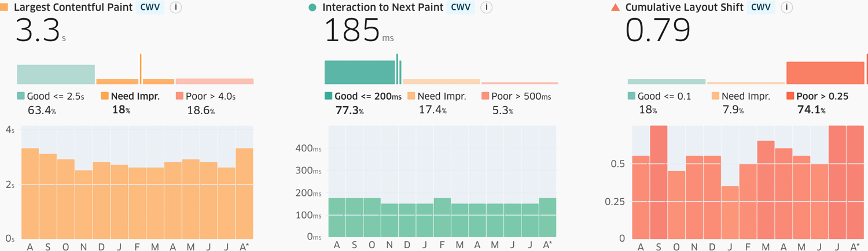868x251 pixels.
Task: Toggle the 'Poor > 0.25' legend entry
Action: tap(822, 96)
